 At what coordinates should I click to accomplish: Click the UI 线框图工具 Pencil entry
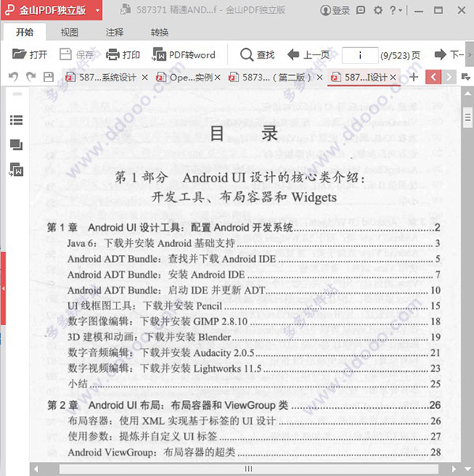click(x=254, y=305)
